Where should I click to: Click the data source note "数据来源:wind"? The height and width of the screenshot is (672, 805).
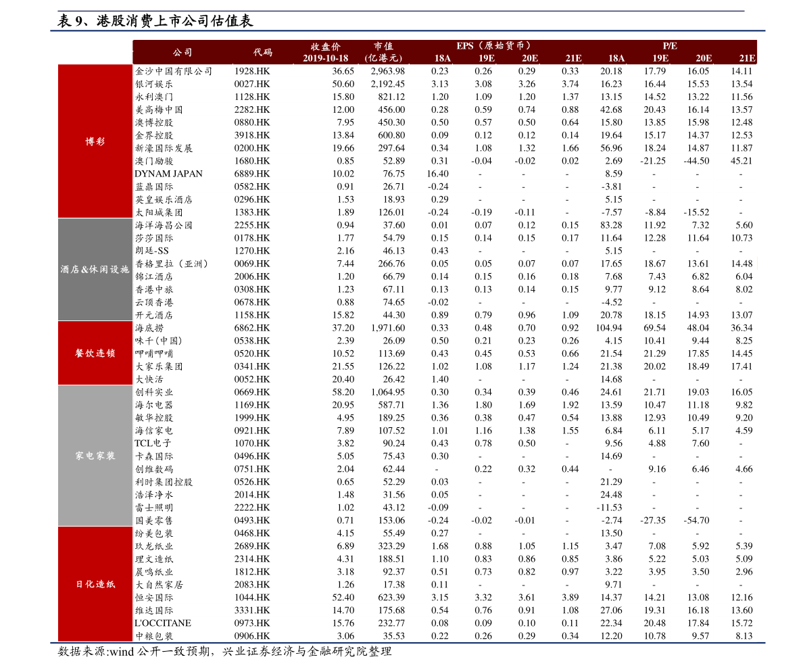[x=96, y=652]
